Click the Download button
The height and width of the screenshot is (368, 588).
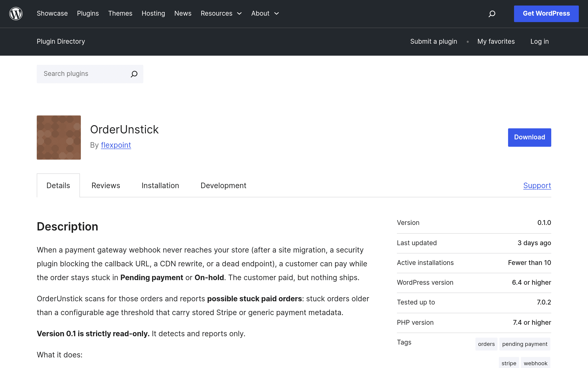529,138
